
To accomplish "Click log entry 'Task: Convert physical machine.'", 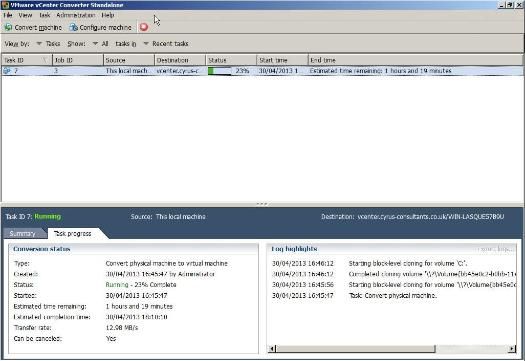I will pos(393,295).
